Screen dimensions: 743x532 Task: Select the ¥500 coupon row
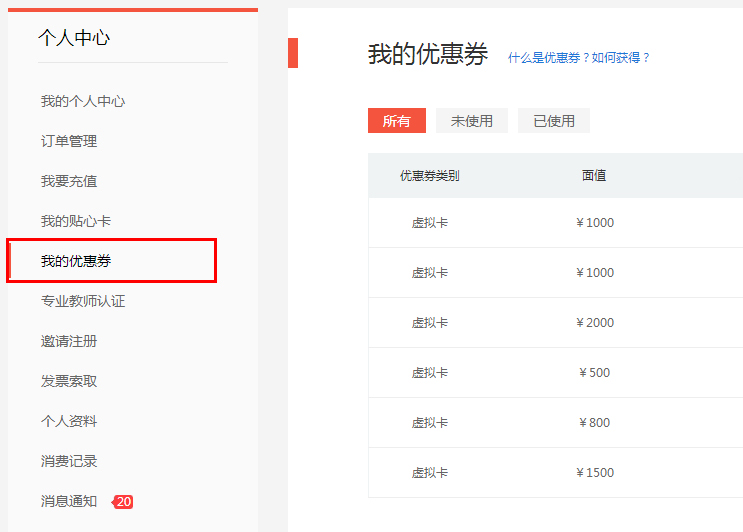click(x=555, y=373)
